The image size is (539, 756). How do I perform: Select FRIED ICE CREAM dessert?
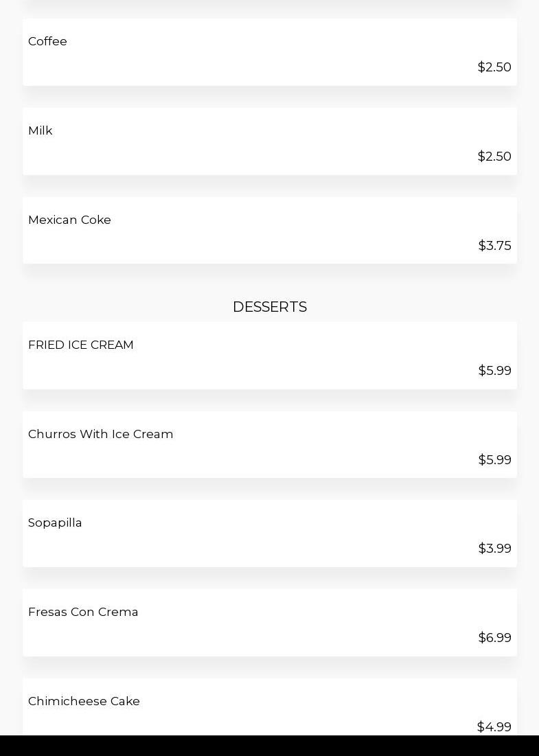point(81,345)
